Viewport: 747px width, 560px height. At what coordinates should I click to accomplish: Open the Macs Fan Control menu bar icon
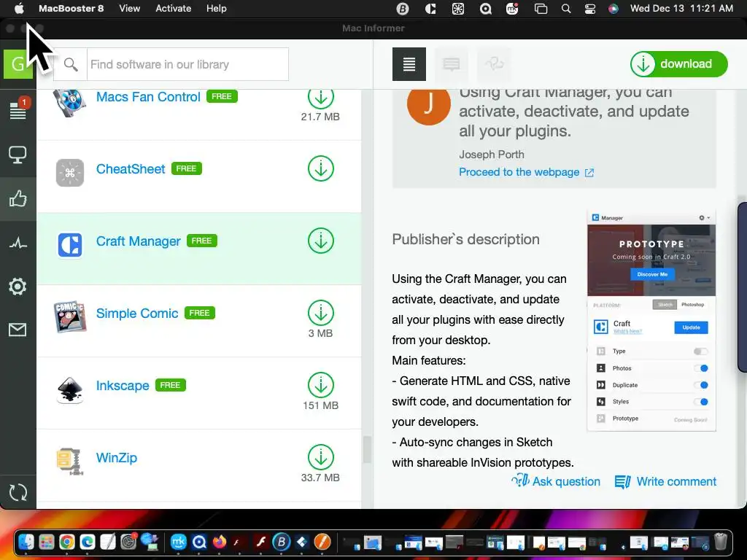pos(458,9)
